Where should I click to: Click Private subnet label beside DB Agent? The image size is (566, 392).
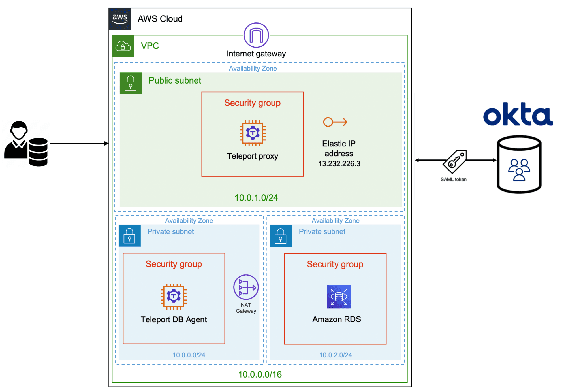[170, 231]
